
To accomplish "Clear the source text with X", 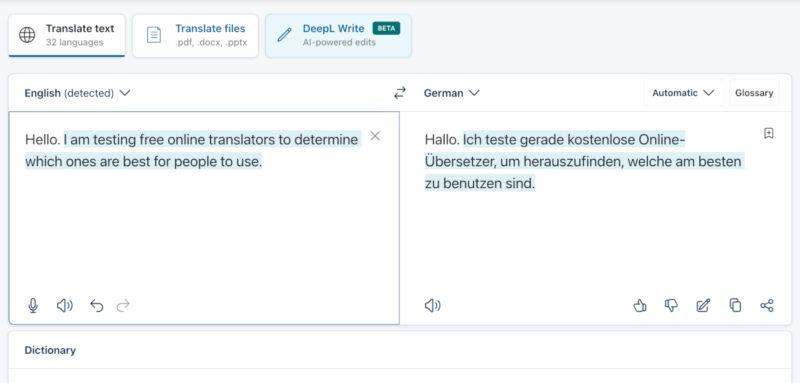I will tap(375, 136).
